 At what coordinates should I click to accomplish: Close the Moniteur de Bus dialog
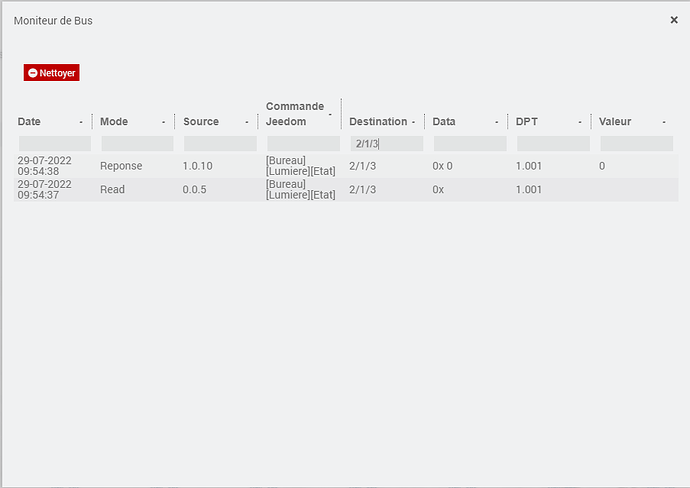point(674,20)
